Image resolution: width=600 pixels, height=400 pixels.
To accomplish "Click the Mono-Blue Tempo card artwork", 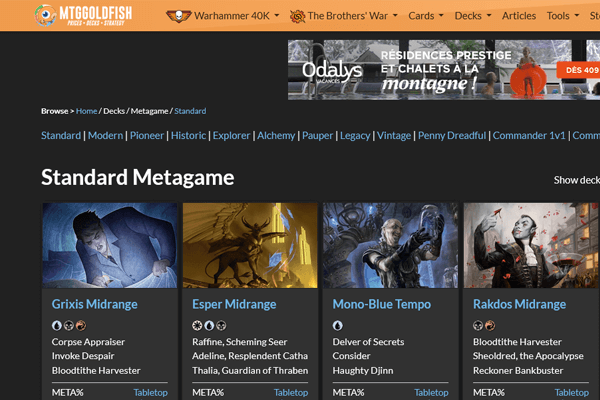I will click(x=391, y=245).
